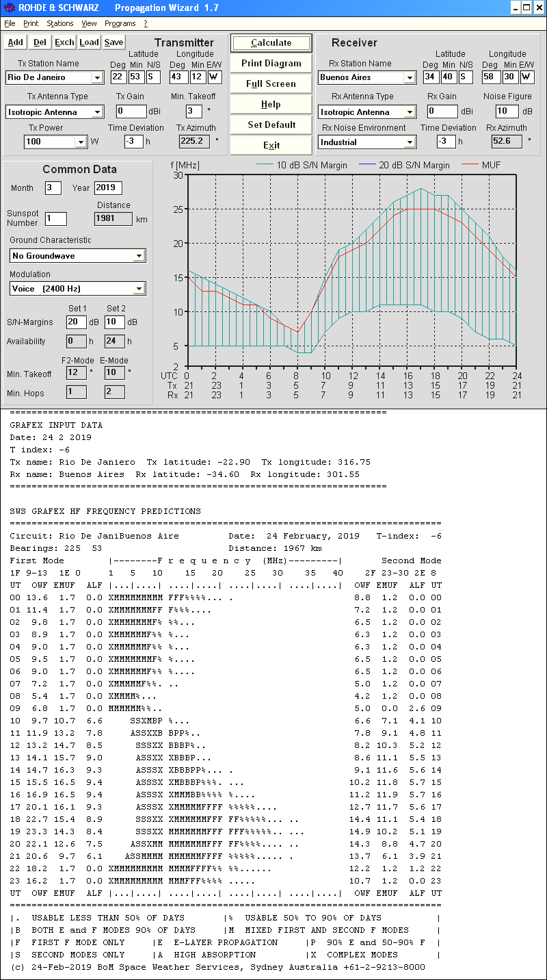Click the Noise Figure input field
This screenshot has width=547, height=980.
(x=507, y=111)
